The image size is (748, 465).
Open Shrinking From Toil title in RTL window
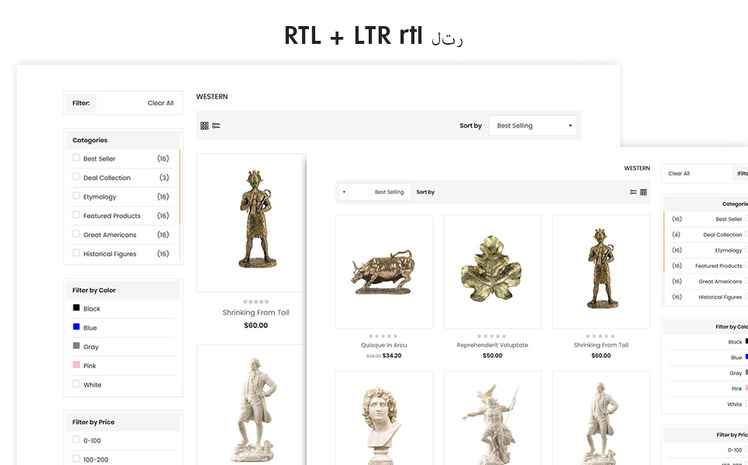pyautogui.click(x=601, y=345)
